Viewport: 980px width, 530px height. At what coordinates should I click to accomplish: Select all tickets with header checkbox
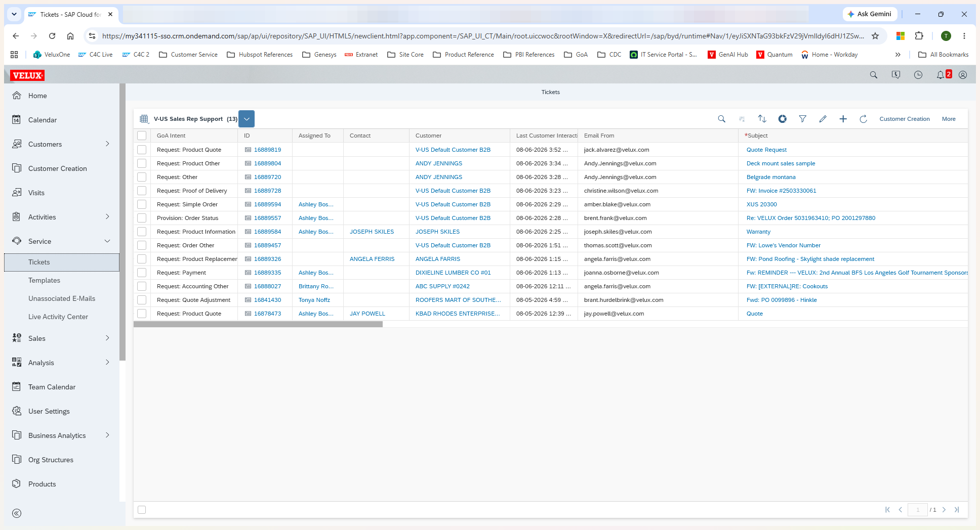[142, 136]
